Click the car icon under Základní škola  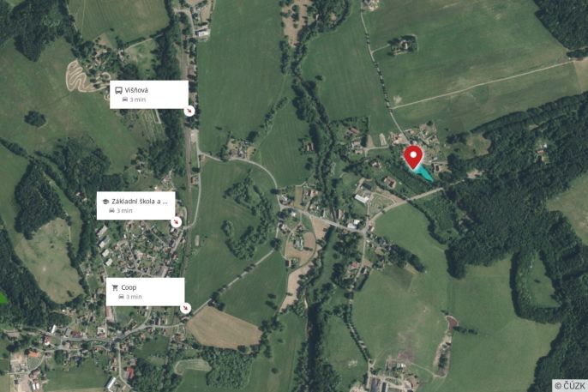111,210
